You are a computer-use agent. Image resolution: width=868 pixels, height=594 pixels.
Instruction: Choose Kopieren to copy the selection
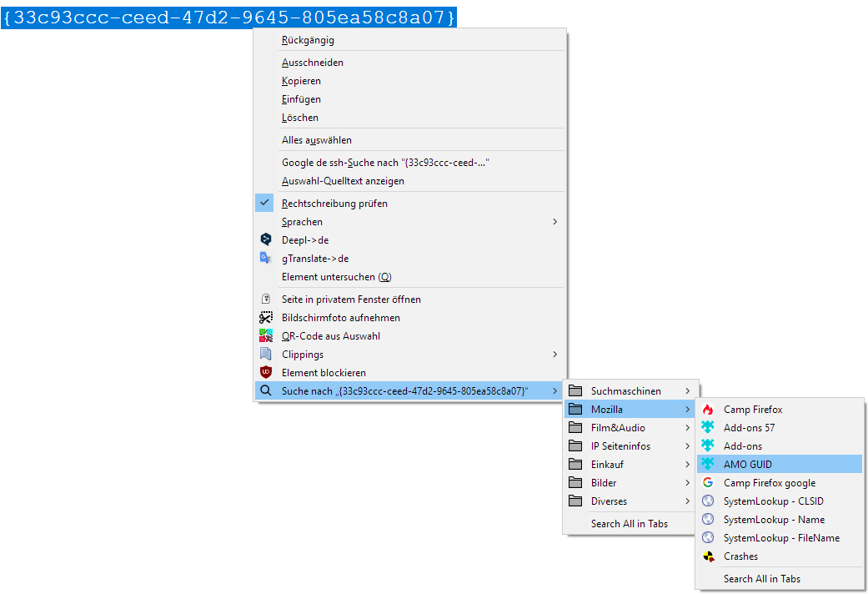410,80
